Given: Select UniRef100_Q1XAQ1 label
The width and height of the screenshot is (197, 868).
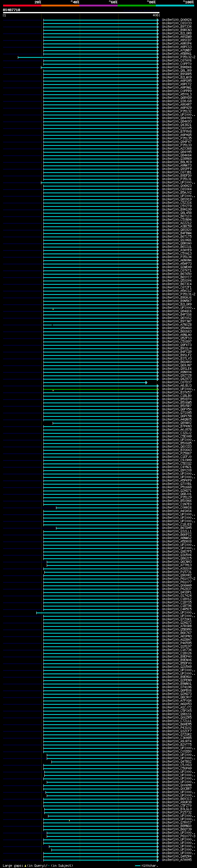Looking at the screenshot, I should [x=176, y=240].
